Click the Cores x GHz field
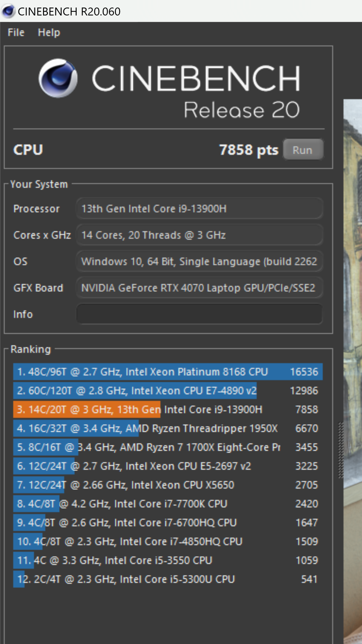This screenshot has width=362, height=644. coord(199,235)
